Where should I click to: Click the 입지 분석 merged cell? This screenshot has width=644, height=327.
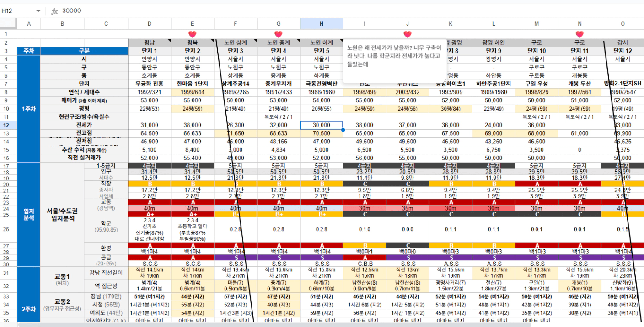(28, 215)
